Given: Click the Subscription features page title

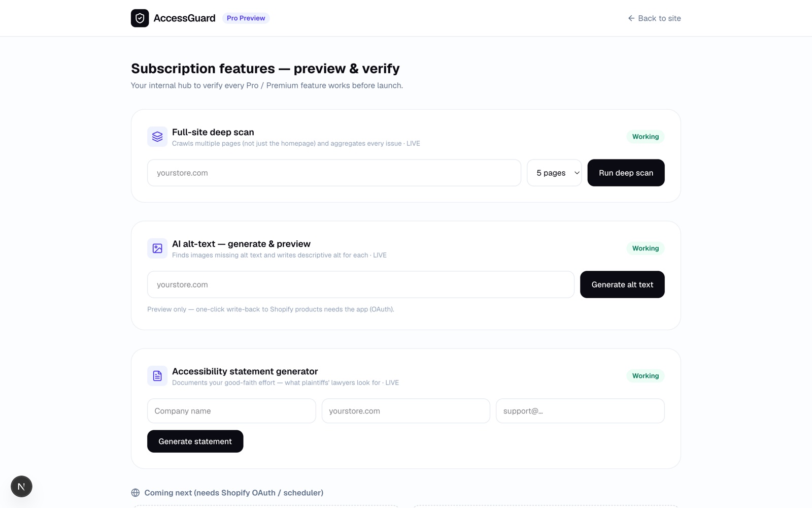Looking at the screenshot, I should pyautogui.click(x=265, y=69).
